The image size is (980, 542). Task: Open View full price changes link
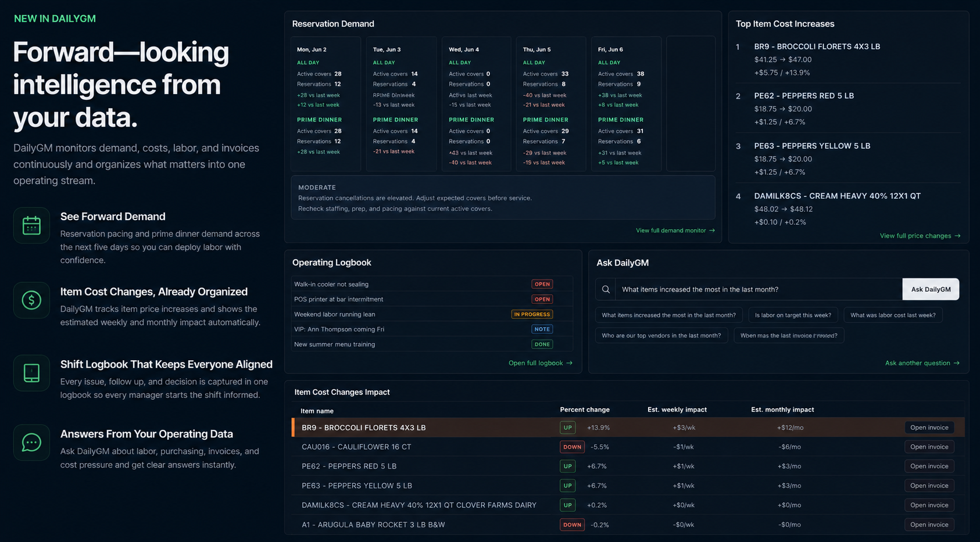(920, 236)
